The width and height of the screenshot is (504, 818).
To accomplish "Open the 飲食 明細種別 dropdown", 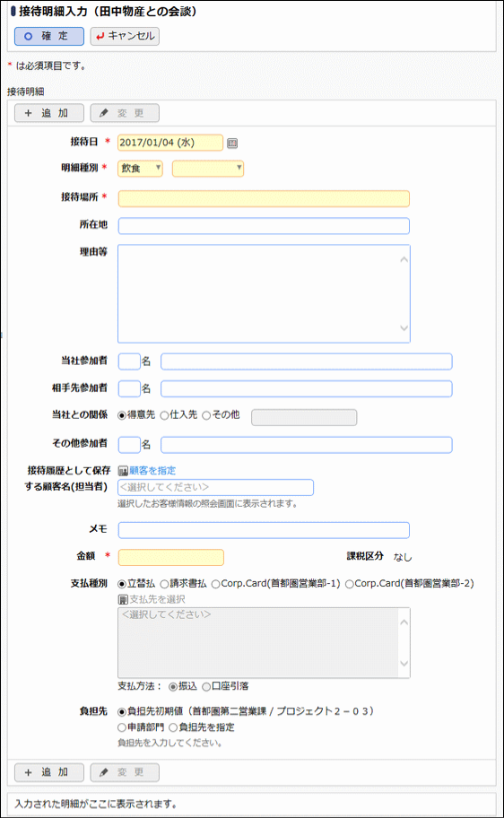I will click(x=140, y=169).
